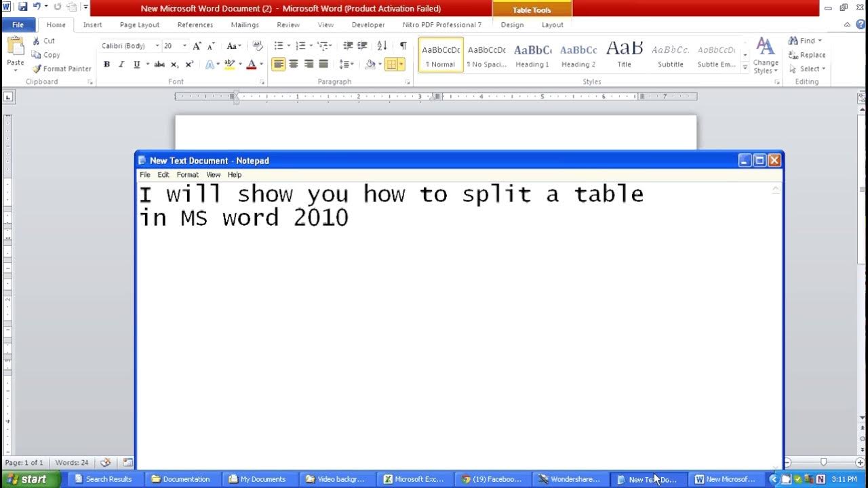Click Cut in Clipboard group
This screenshot has width=868, height=488.
tap(44, 41)
